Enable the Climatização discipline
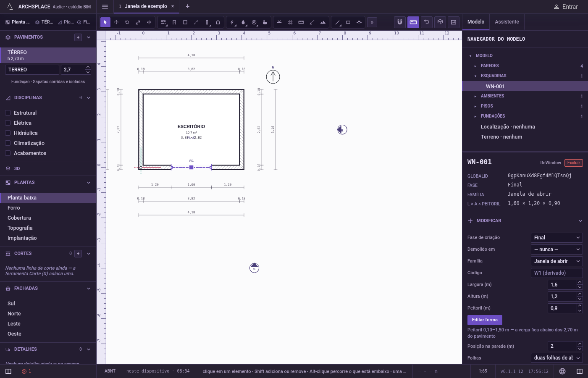The image size is (588, 378). pyautogui.click(x=8, y=143)
